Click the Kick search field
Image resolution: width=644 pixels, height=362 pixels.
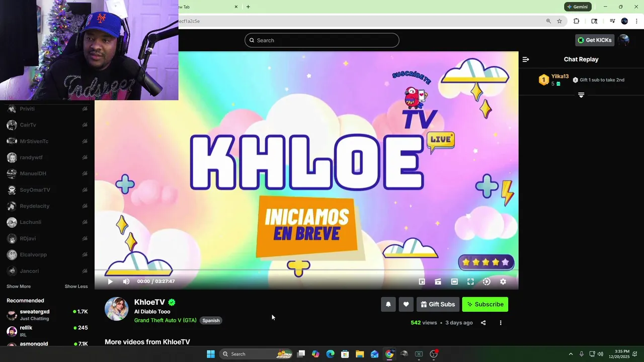[322, 40]
